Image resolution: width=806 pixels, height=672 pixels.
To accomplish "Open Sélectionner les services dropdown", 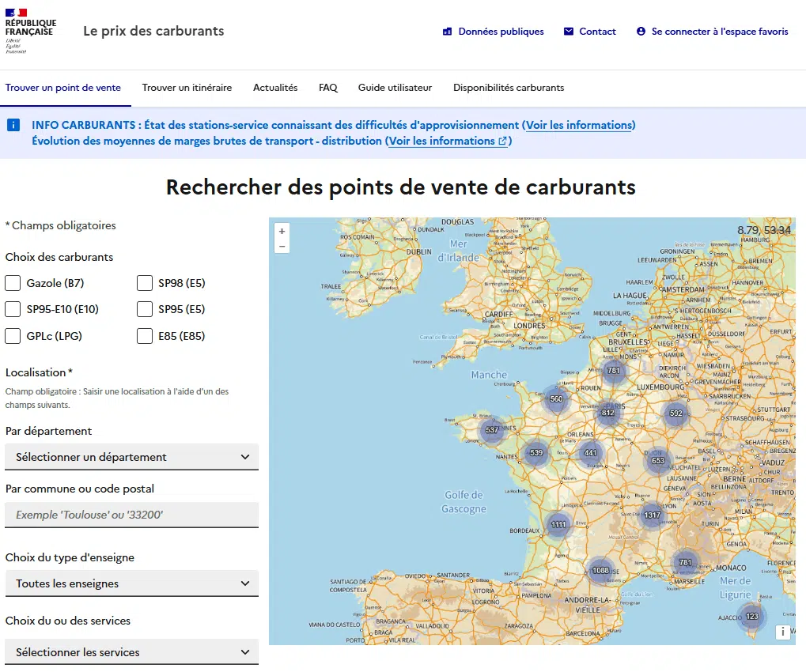I will pyautogui.click(x=131, y=652).
